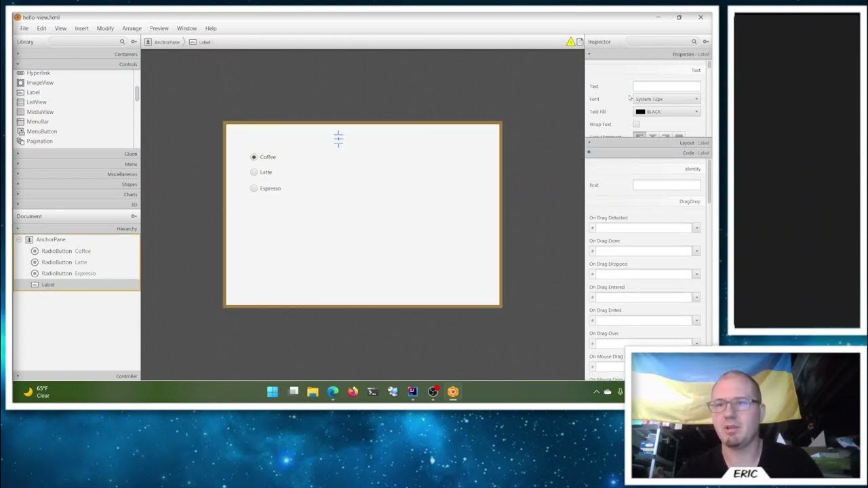Click the Hyperlink control icon in Library
This screenshot has width=868, height=488.
[20, 73]
